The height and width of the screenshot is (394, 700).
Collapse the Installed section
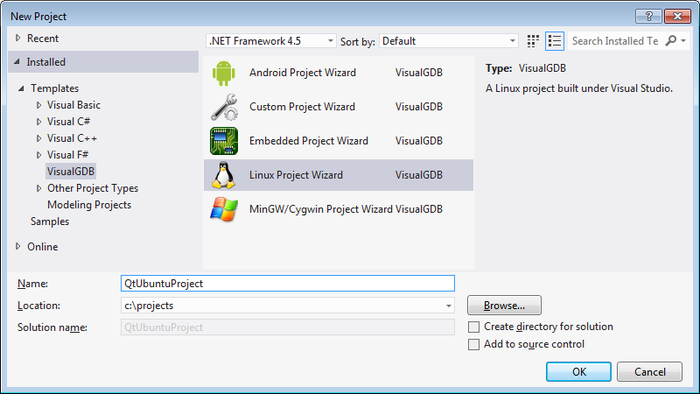tap(17, 62)
